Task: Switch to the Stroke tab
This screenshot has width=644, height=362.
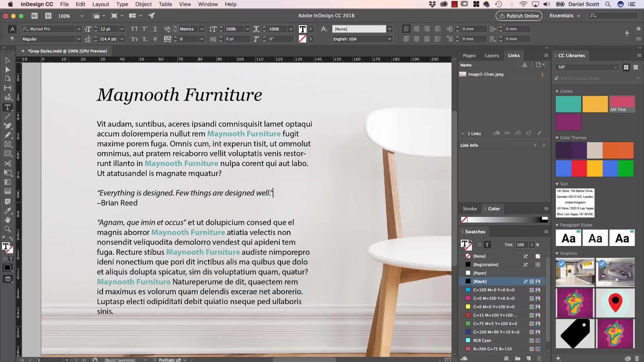Action: click(x=470, y=209)
